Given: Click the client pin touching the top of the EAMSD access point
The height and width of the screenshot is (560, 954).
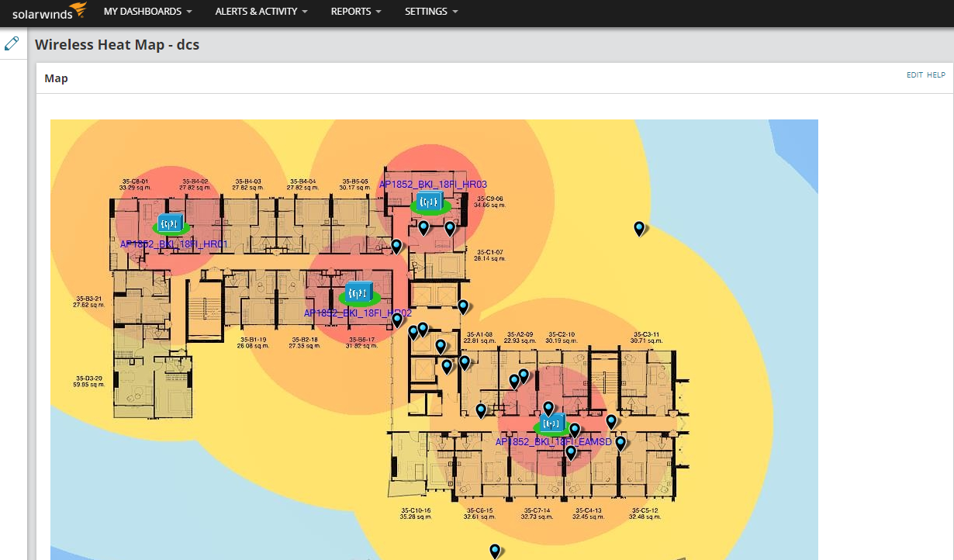Looking at the screenshot, I should click(x=548, y=408).
